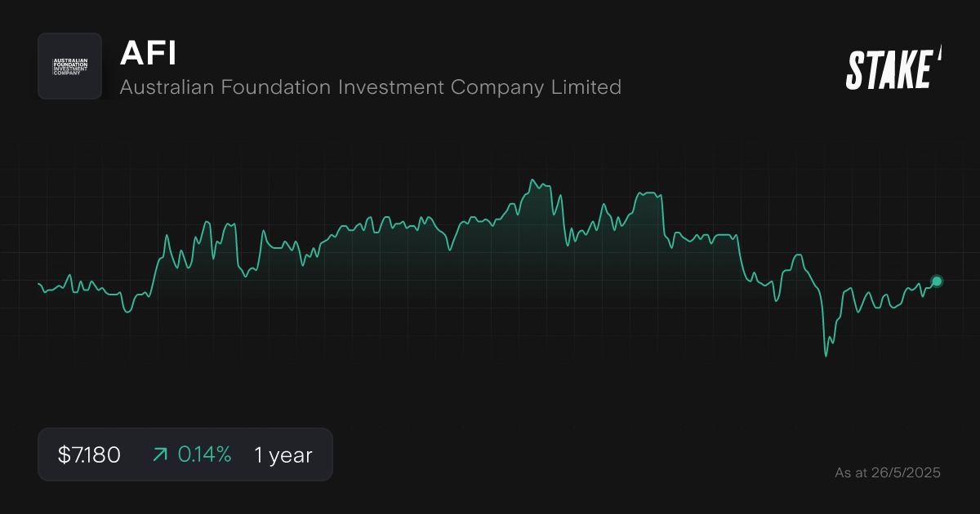Click the green endpoint dot on the chart
Viewport: 980px width, 514px height.
[936, 281]
